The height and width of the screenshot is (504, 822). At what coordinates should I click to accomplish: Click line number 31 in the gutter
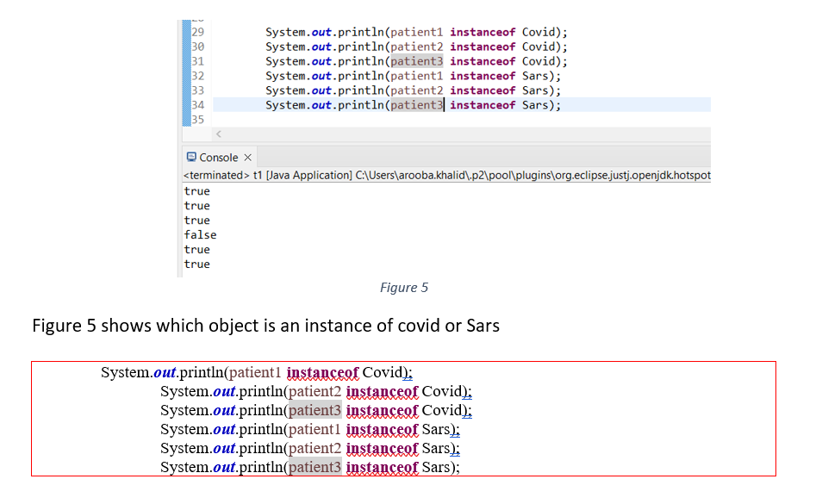(x=197, y=61)
